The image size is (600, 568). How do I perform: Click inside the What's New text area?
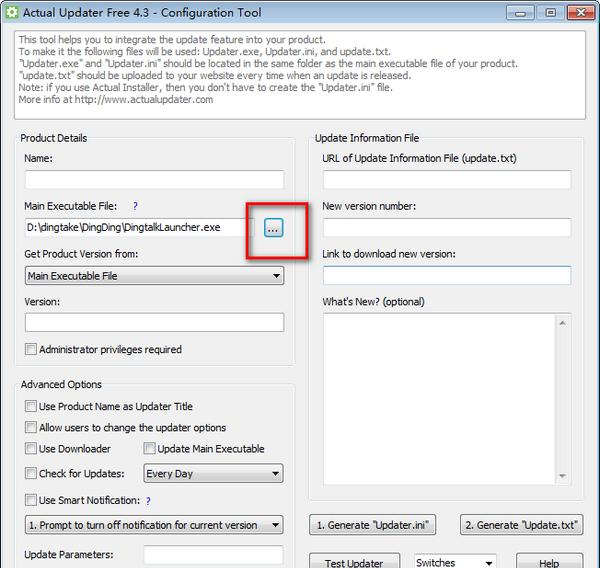(439, 399)
